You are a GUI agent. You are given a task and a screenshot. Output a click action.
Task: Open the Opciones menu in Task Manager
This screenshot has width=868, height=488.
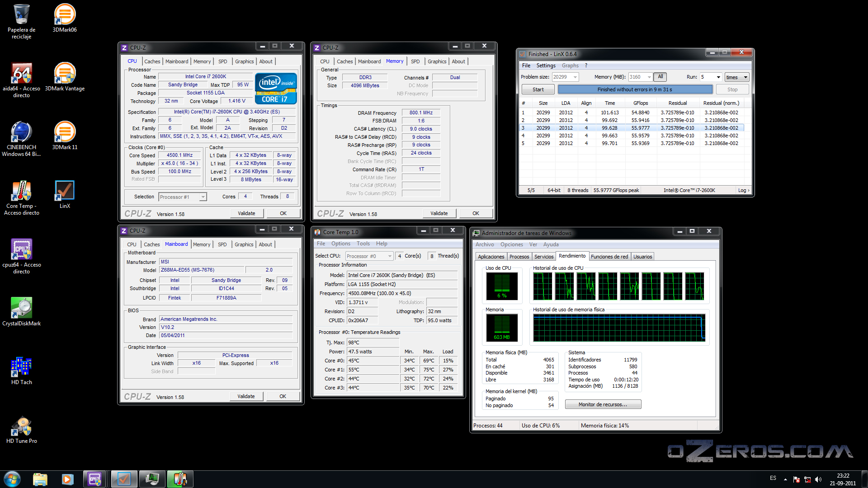[511, 244]
